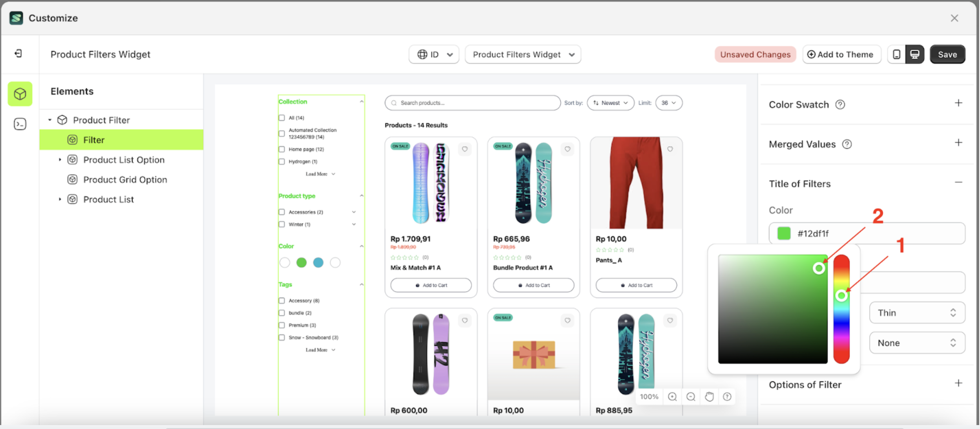Select the hand pan tool
This screenshot has width=980, height=429.
point(709,396)
